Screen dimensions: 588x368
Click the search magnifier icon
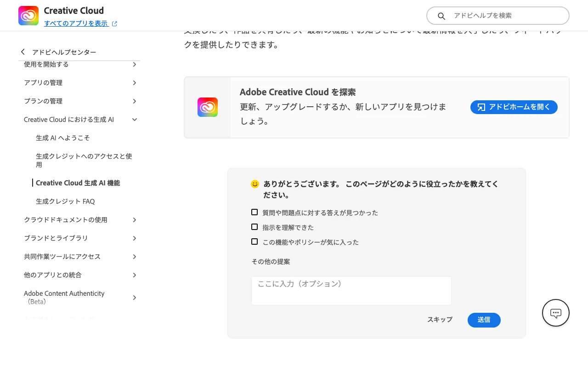[x=441, y=16]
